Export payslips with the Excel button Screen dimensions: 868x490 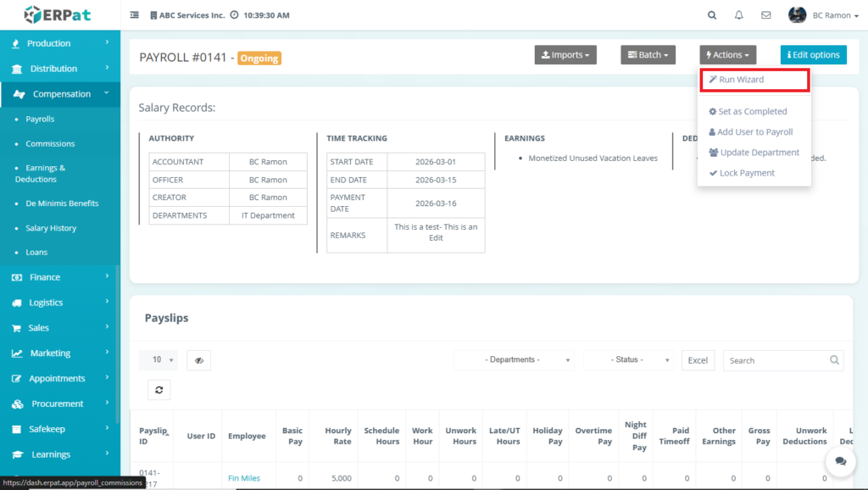[x=698, y=360]
